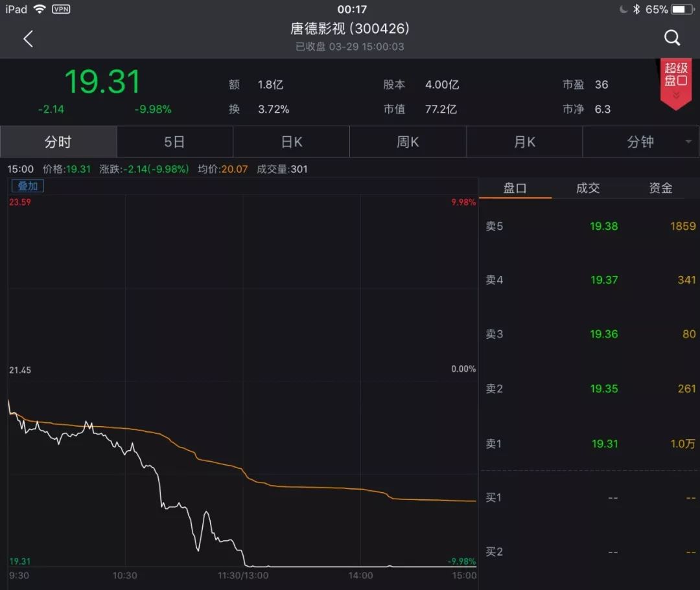
Task: Tap the 市值 value 77.2亿
Action: point(441,109)
